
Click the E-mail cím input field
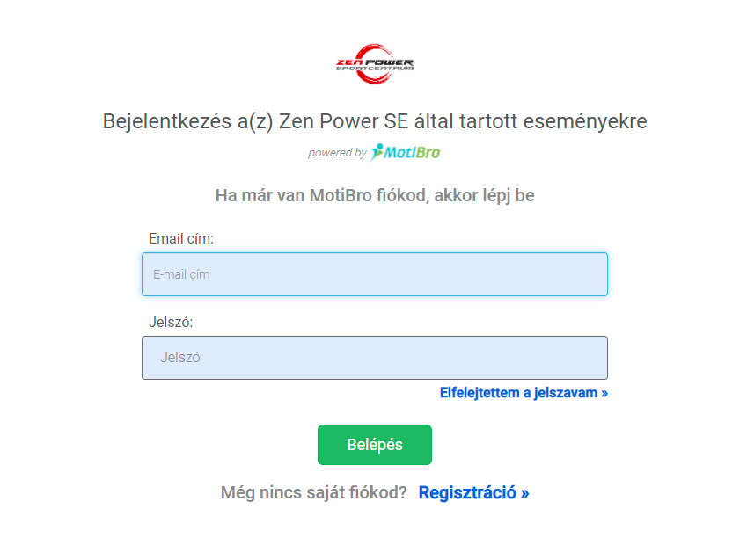(374, 273)
